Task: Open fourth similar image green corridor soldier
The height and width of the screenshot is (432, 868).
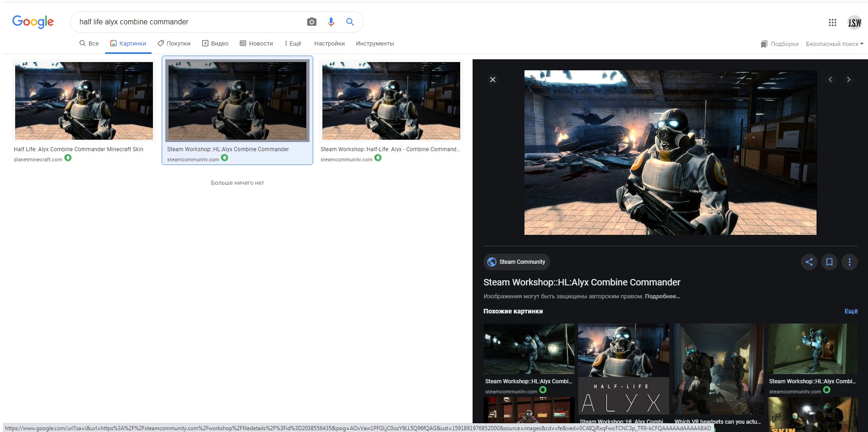Action: pos(812,349)
